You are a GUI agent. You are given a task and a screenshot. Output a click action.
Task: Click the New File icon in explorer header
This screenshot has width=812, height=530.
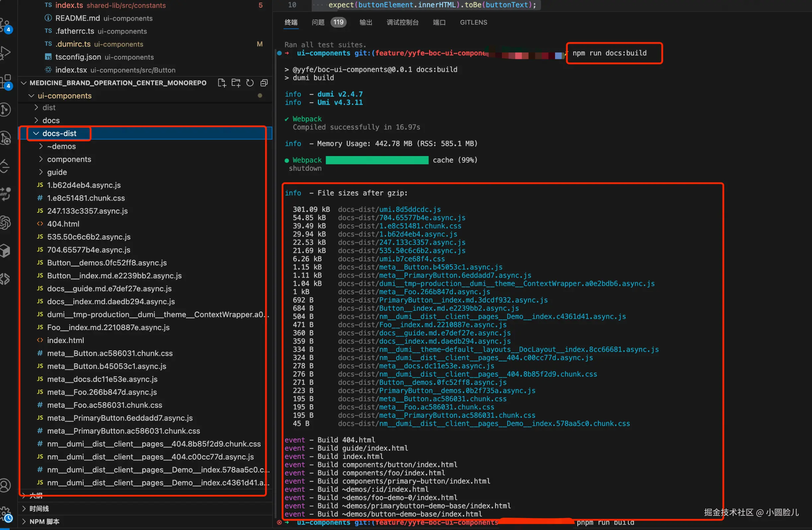pyautogui.click(x=221, y=83)
